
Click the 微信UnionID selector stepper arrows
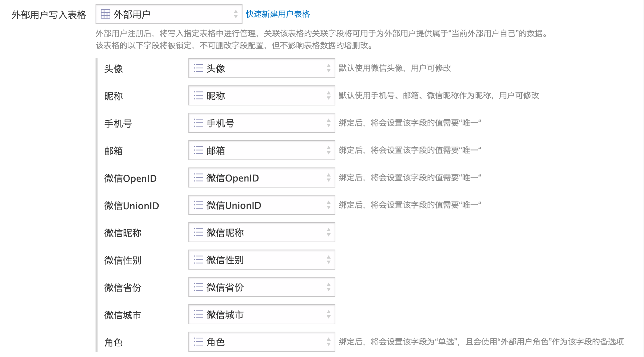pos(329,205)
